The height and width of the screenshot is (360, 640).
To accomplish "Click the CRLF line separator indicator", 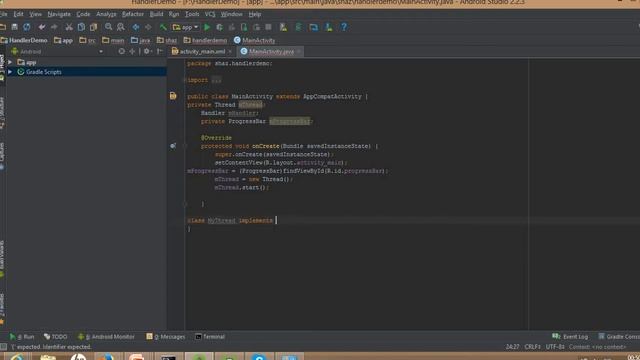I will (532, 347).
